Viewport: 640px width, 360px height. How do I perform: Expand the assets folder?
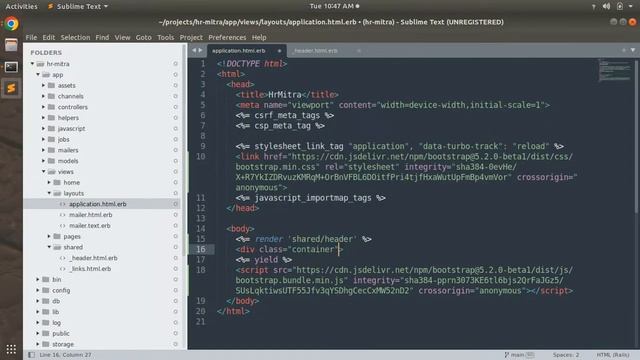(x=43, y=85)
